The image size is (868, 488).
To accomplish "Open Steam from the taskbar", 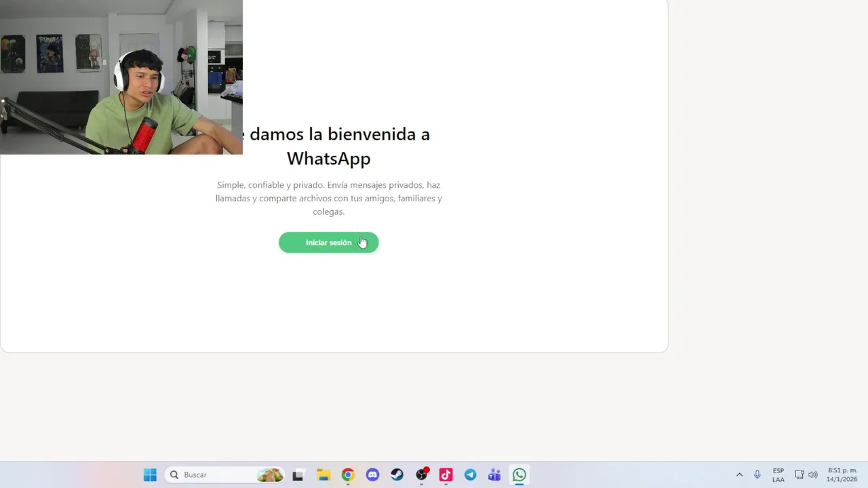I will 397,475.
